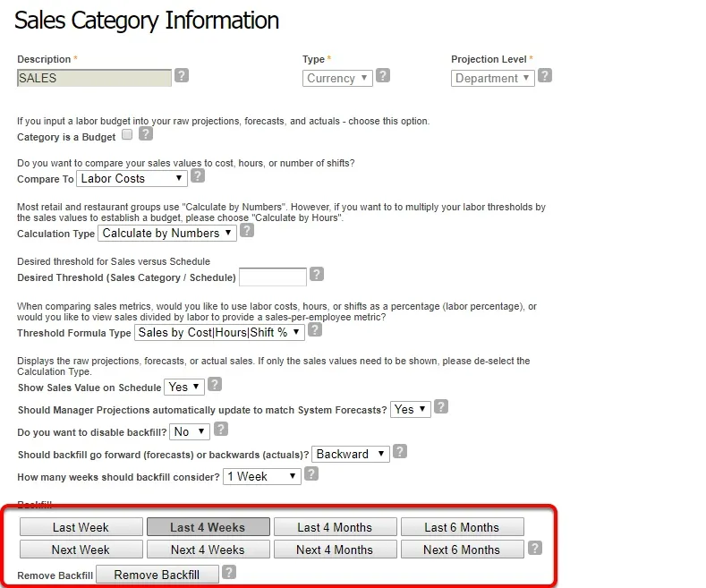Open the Type dropdown showing Currency
Viewport: 706px width, 588px height.
(x=337, y=79)
